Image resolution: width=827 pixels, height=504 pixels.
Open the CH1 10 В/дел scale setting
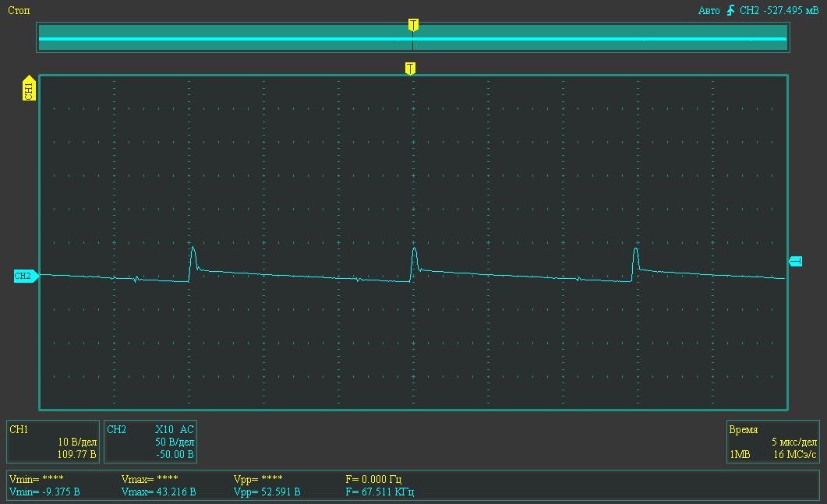pyautogui.click(x=78, y=442)
